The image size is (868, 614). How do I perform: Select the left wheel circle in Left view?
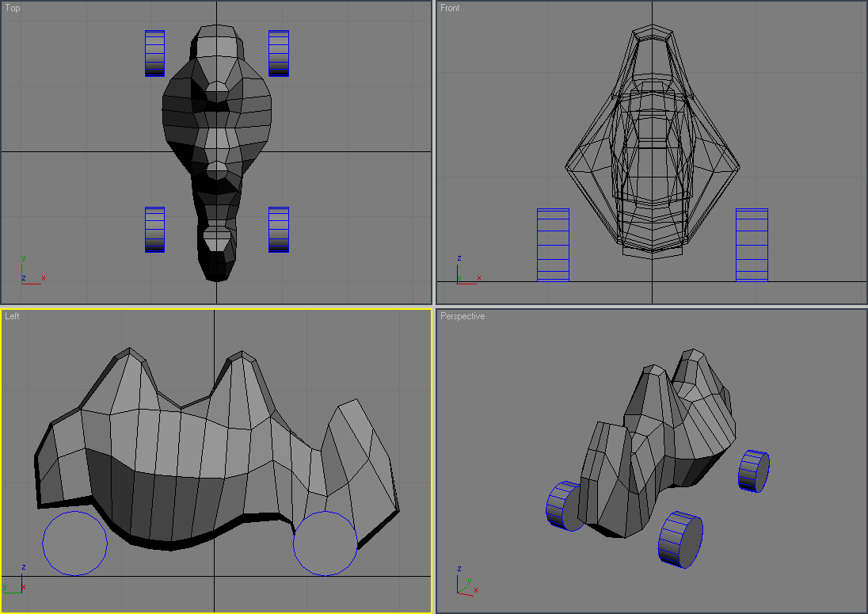coord(74,543)
